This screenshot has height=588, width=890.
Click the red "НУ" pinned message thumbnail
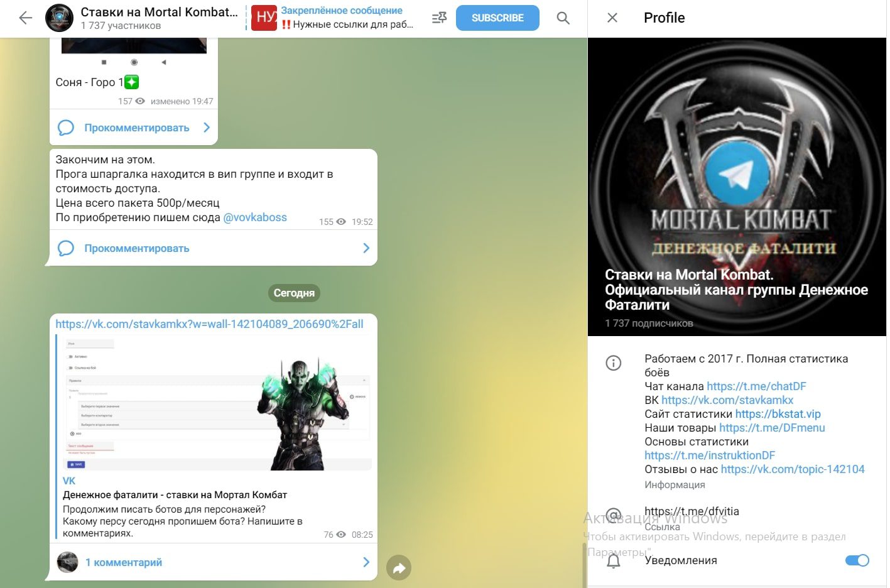point(264,18)
